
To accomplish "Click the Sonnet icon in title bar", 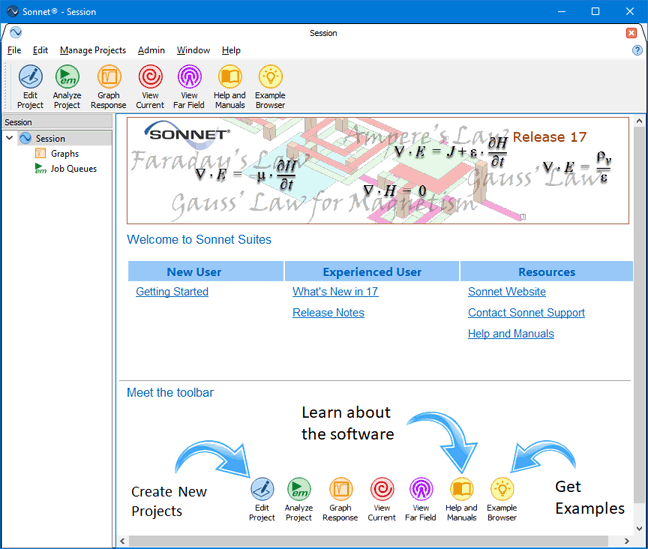I will click(x=12, y=12).
